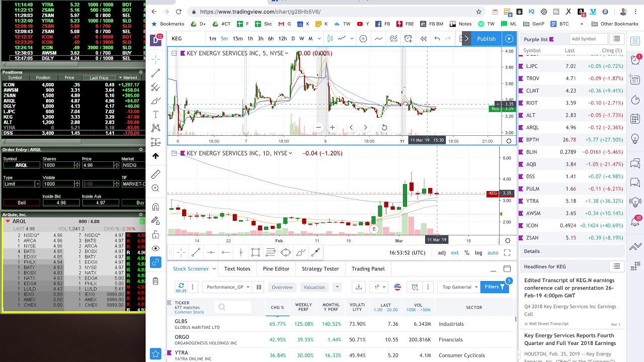Open the Stock Screener tab dropdown

(x=214, y=269)
